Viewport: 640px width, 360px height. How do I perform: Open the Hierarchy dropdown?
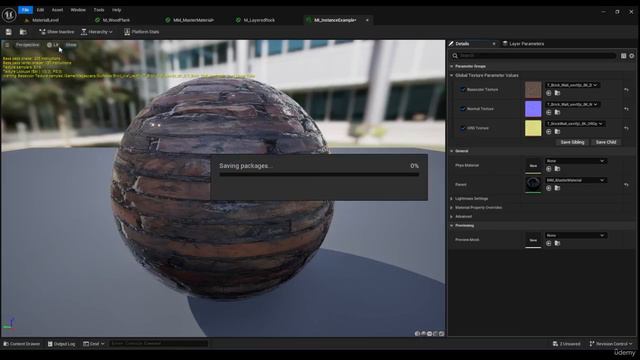[97, 32]
